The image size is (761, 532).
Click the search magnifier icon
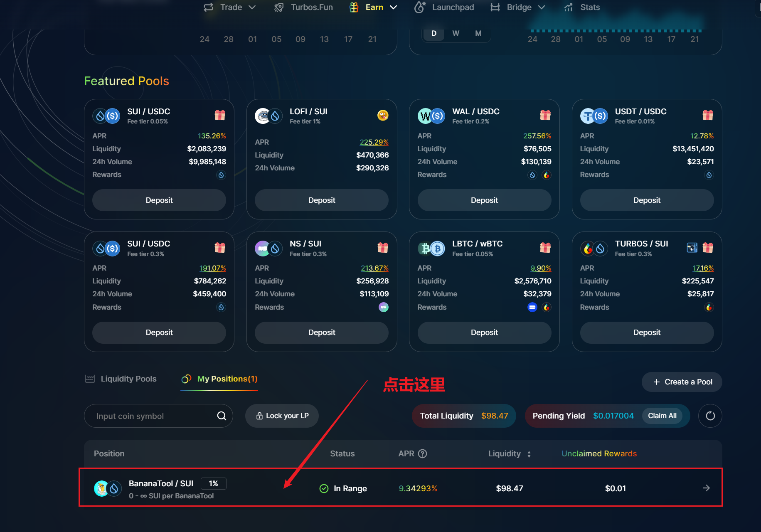[x=222, y=416]
